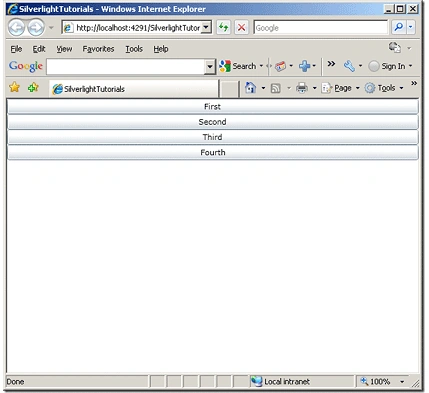
Task: Click the 'Done' status bar text
Action: pyautogui.click(x=15, y=382)
